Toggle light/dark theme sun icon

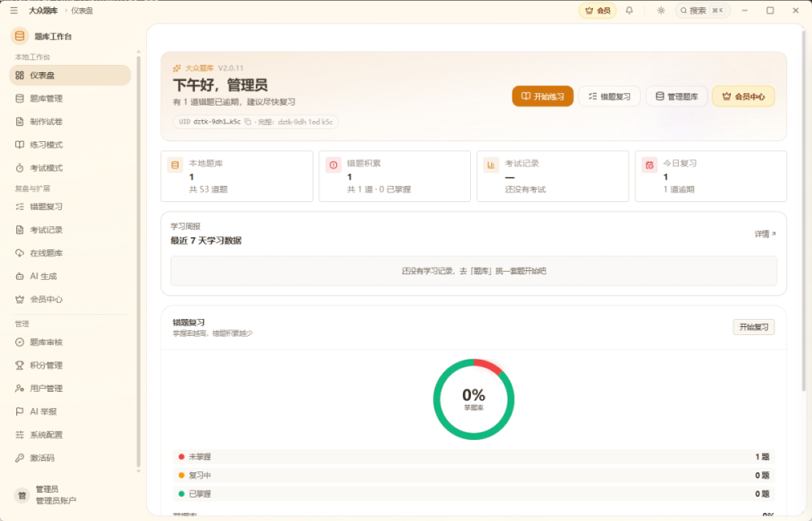coord(661,11)
